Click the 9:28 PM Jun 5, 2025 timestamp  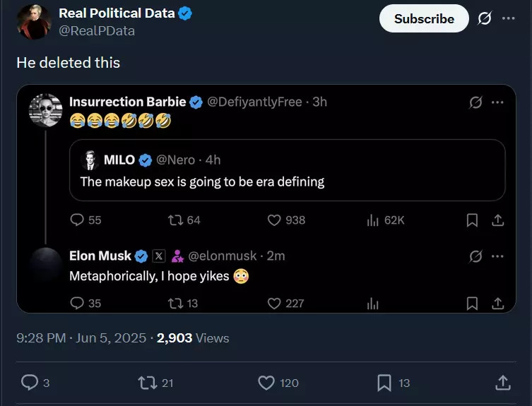pos(81,338)
